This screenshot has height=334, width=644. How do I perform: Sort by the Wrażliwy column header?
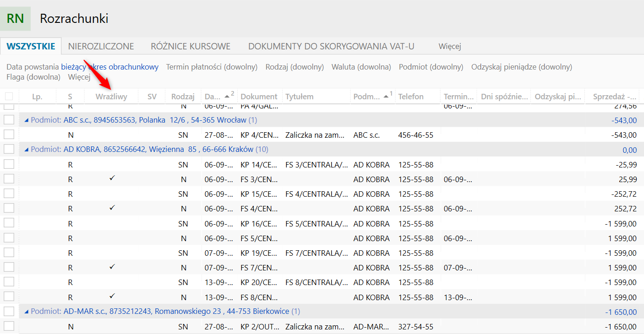pyautogui.click(x=111, y=97)
